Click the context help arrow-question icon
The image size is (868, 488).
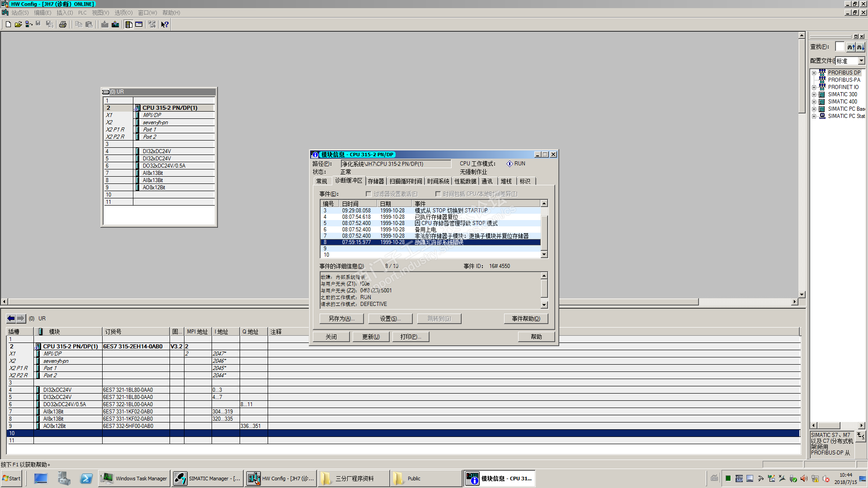click(165, 24)
